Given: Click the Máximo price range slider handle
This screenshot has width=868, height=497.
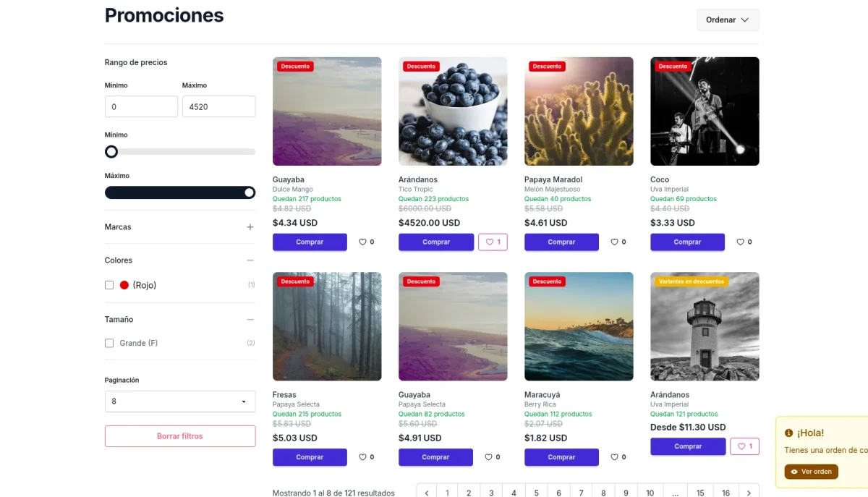Looking at the screenshot, I should (x=250, y=192).
